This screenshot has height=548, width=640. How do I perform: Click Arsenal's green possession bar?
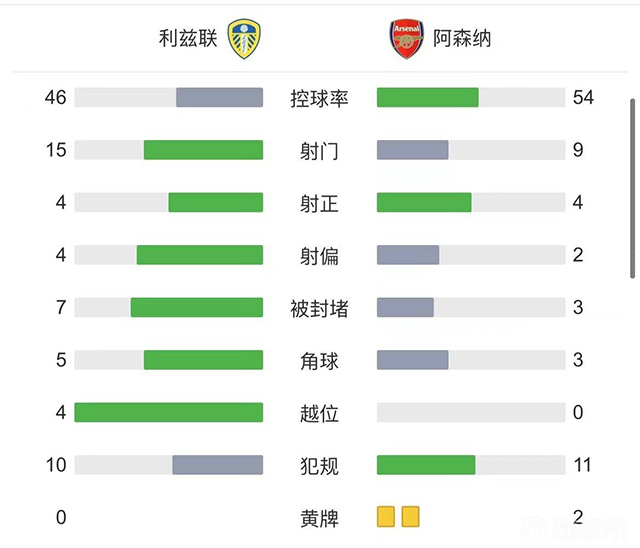tap(427, 97)
